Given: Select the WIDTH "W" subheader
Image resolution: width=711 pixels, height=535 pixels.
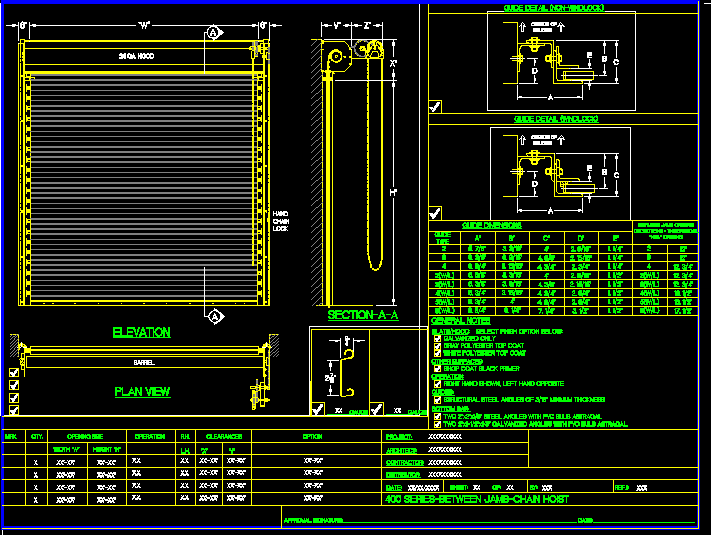Looking at the screenshot, I should [x=66, y=450].
